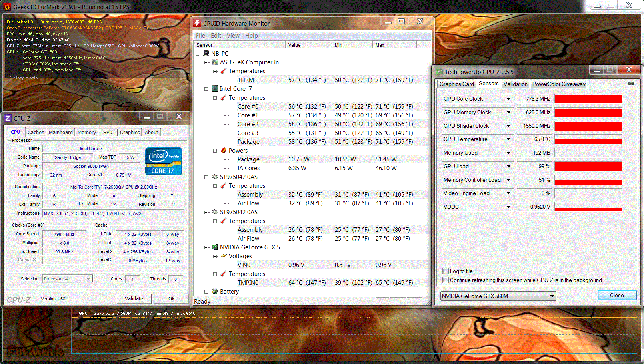Open the Edit menu in HWMonitor

(216, 36)
